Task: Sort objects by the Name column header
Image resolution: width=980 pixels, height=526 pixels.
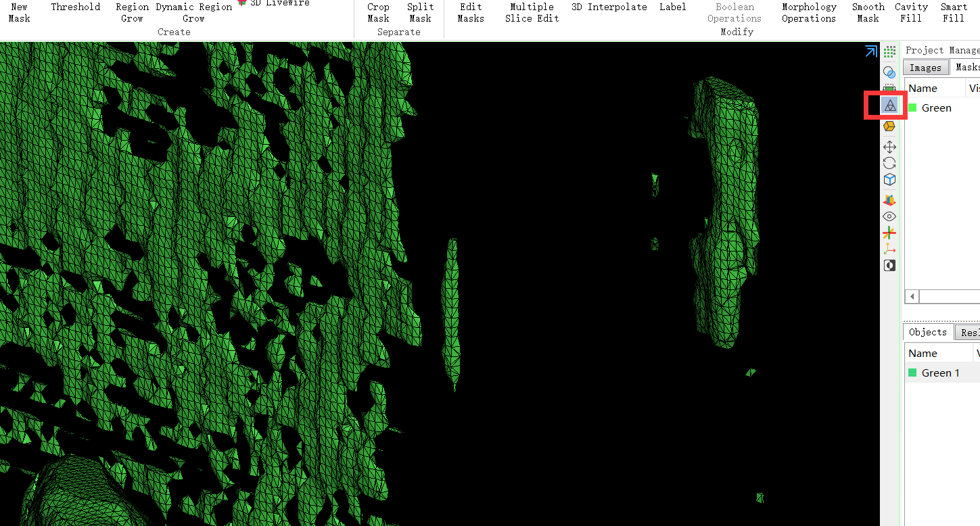Action: (x=939, y=353)
